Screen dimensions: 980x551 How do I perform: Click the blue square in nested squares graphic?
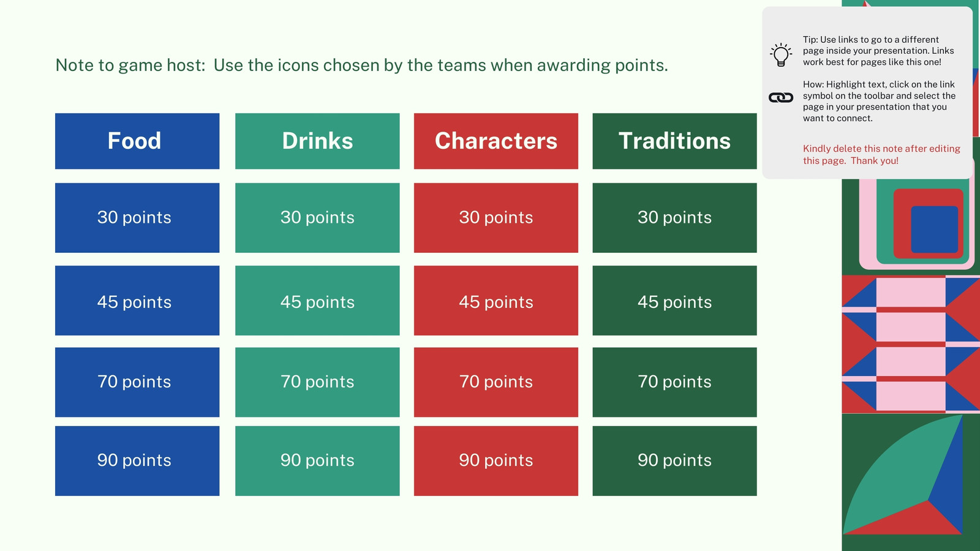[x=934, y=229]
